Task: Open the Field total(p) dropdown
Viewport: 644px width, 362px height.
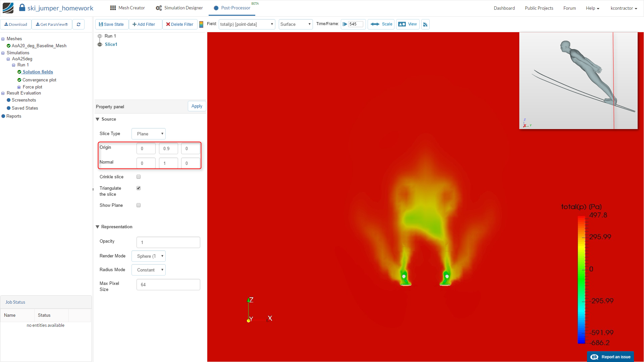Action: [247, 24]
